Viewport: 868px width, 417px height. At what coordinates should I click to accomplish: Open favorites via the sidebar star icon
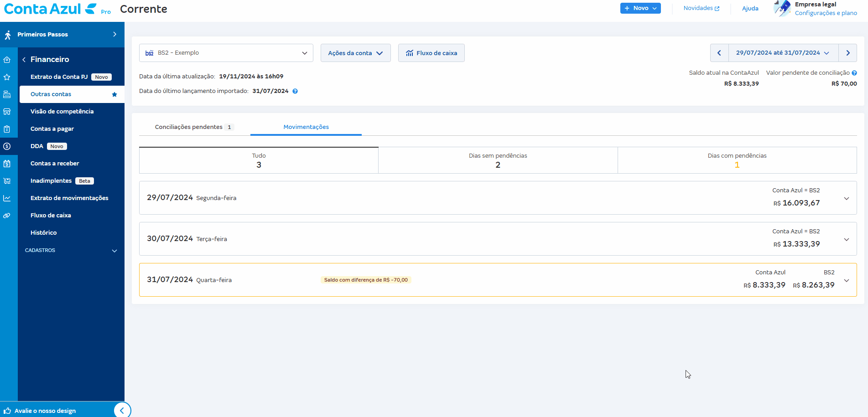coord(7,77)
